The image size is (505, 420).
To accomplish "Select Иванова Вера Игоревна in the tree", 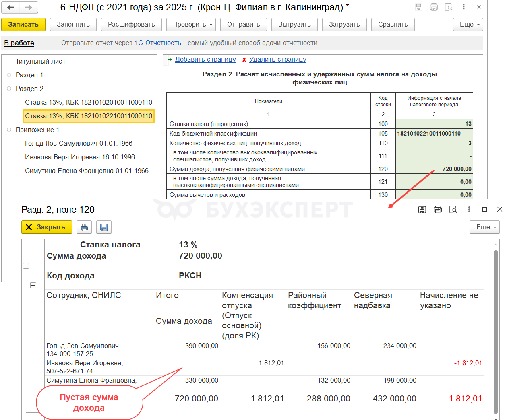I will click(x=80, y=157).
